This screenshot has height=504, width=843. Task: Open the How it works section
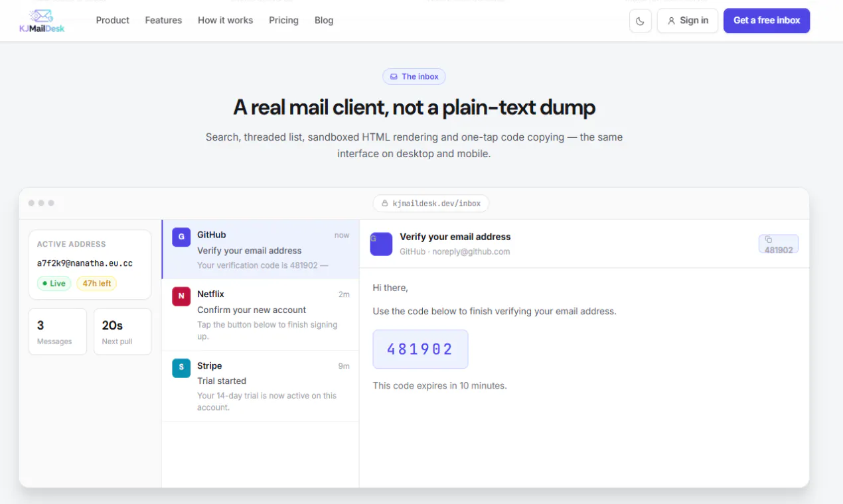pos(225,21)
